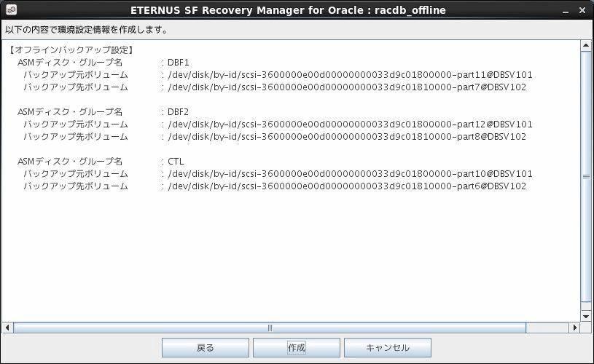Image resolution: width=594 pixels, height=364 pixels.
Task: Click the horizontal scrollbar thumb
Action: 270,328
